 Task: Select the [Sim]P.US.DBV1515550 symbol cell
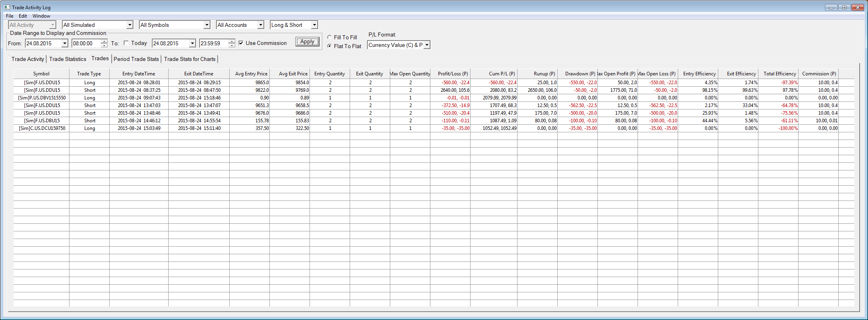click(42, 98)
